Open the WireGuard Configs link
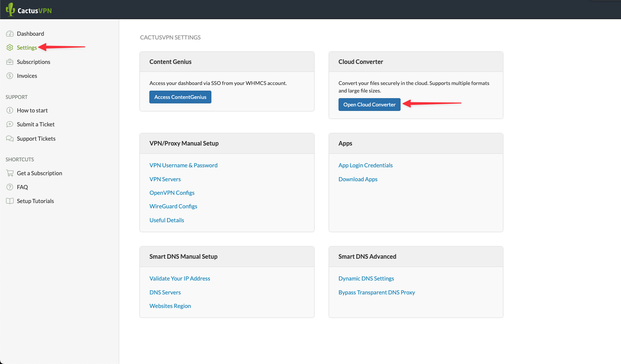The height and width of the screenshot is (364, 621). [x=173, y=206]
